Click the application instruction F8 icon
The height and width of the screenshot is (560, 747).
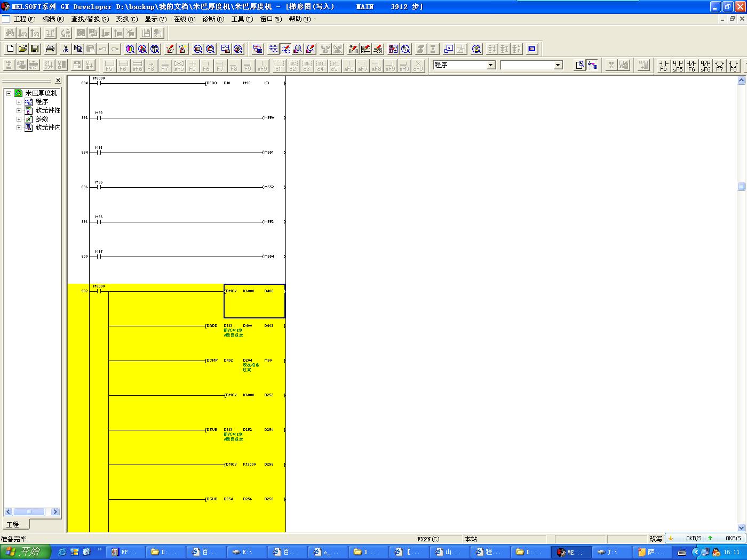(733, 65)
